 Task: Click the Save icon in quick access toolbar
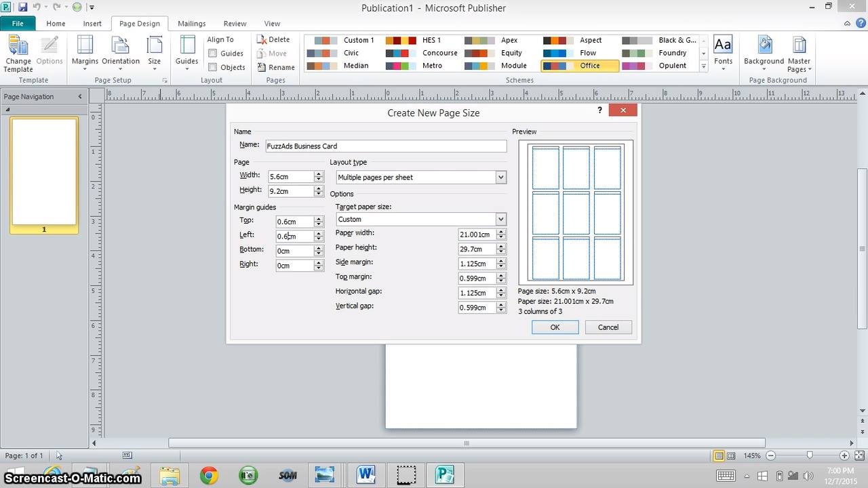[x=23, y=7]
